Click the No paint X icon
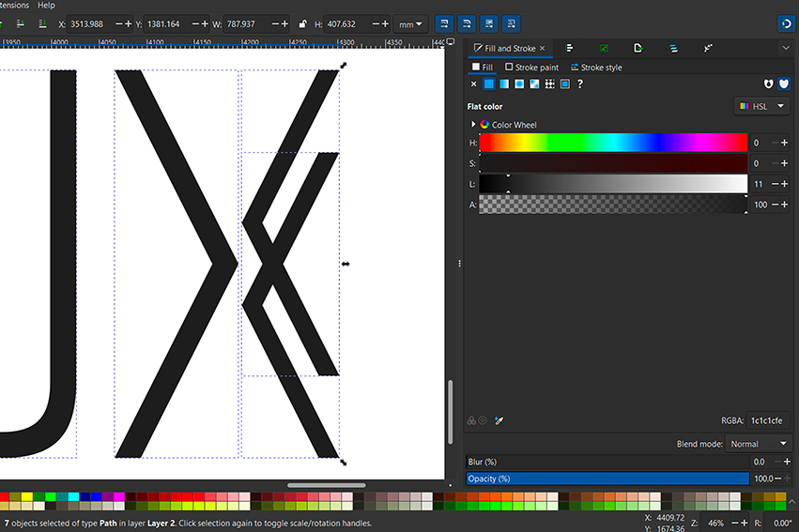The image size is (799, 532). (x=473, y=84)
